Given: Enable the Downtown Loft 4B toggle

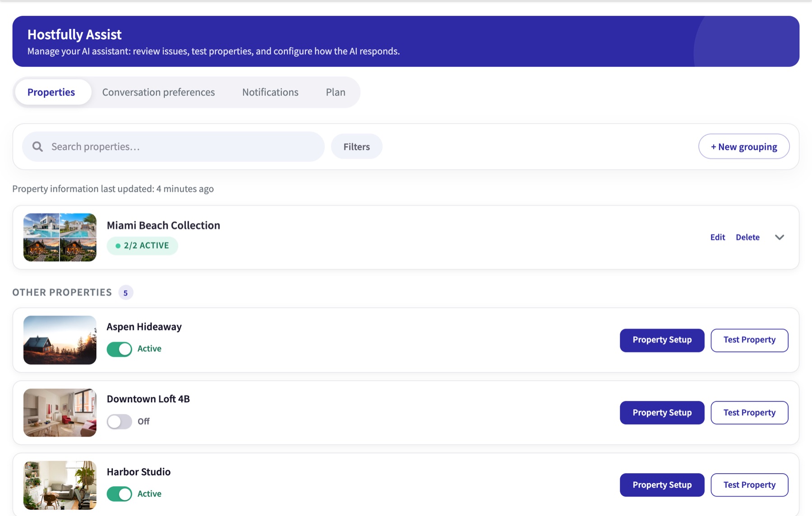Looking at the screenshot, I should pos(120,421).
